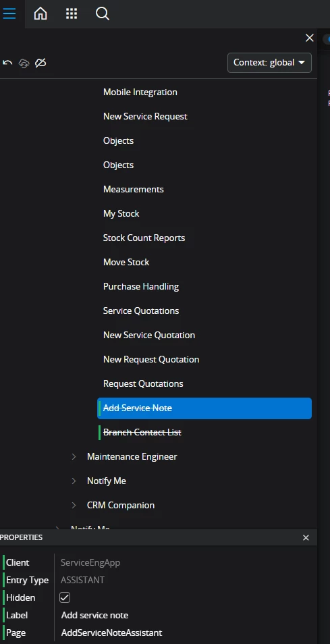This screenshot has height=644, width=330.
Task: Uncheck the Hidden checkbox
Action: 64,597
